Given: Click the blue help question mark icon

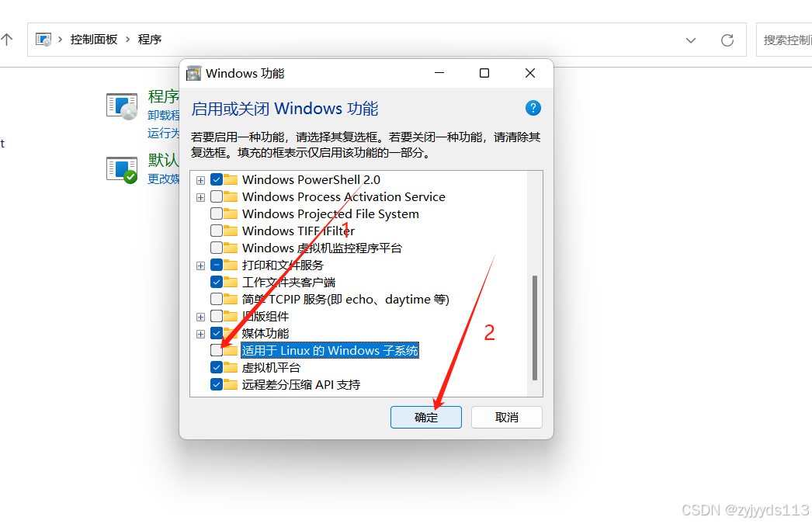Looking at the screenshot, I should click(533, 108).
